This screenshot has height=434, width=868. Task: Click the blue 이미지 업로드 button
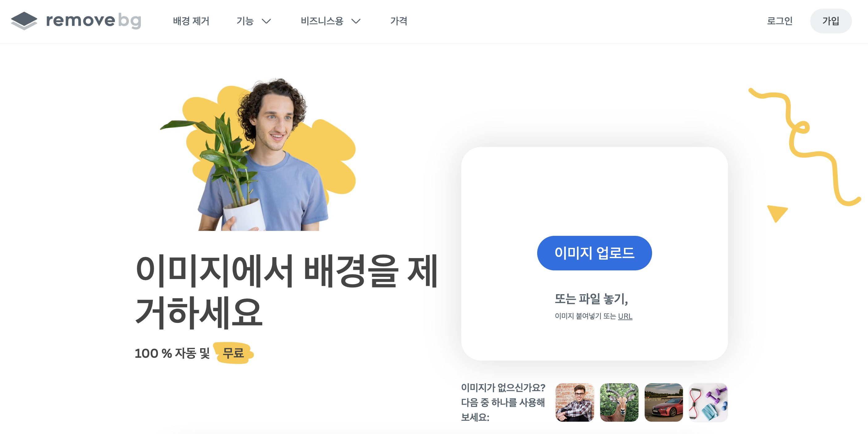pos(594,253)
